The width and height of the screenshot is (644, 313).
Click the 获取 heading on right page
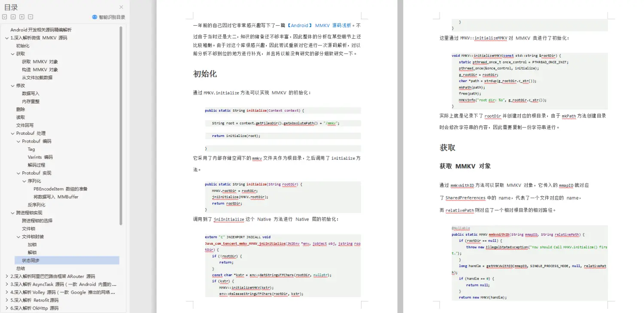[x=447, y=148]
